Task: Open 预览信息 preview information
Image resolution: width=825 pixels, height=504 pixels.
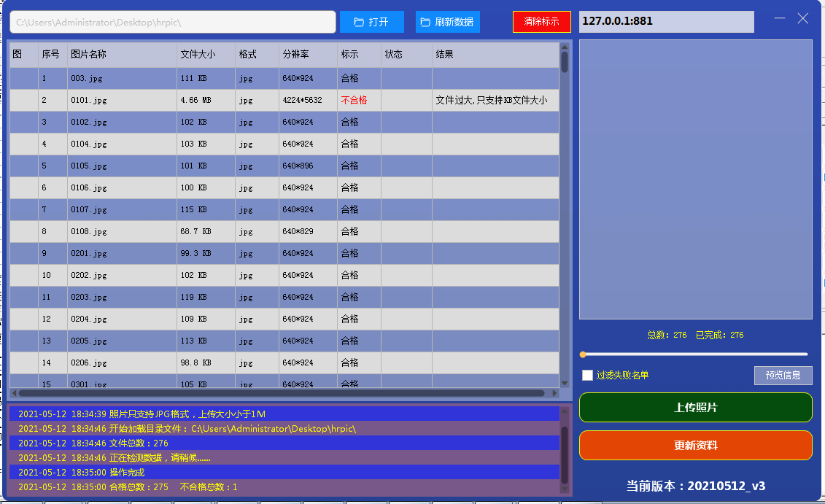Action: click(x=783, y=375)
